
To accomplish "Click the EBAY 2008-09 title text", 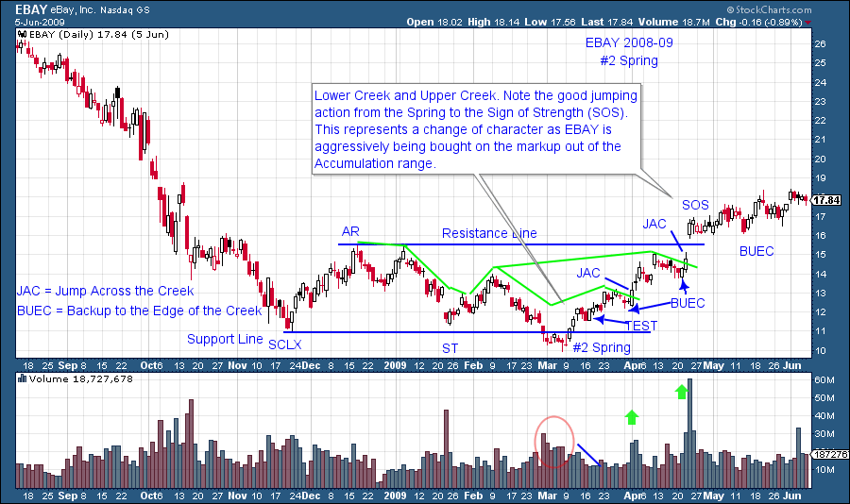I will (x=629, y=42).
